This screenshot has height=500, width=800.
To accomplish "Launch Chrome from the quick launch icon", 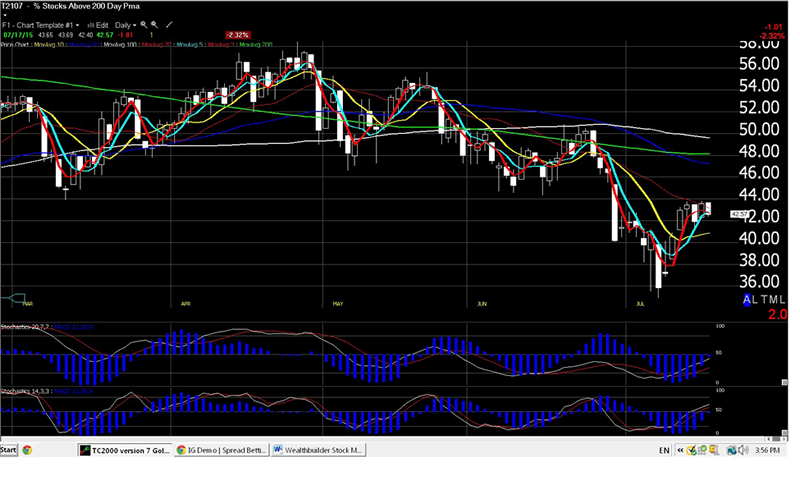I will [x=27, y=450].
